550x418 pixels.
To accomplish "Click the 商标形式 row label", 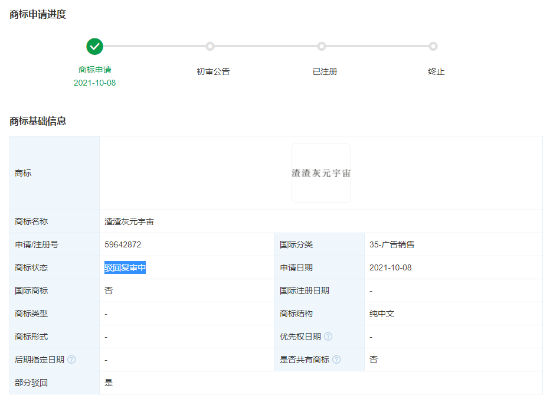I will tap(31, 337).
